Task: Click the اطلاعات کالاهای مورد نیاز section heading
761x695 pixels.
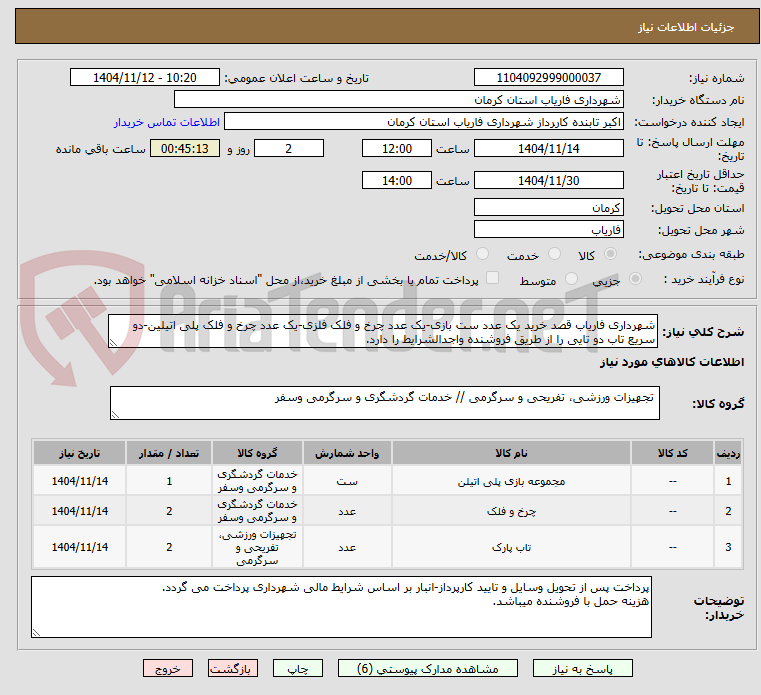Action: 672,362
